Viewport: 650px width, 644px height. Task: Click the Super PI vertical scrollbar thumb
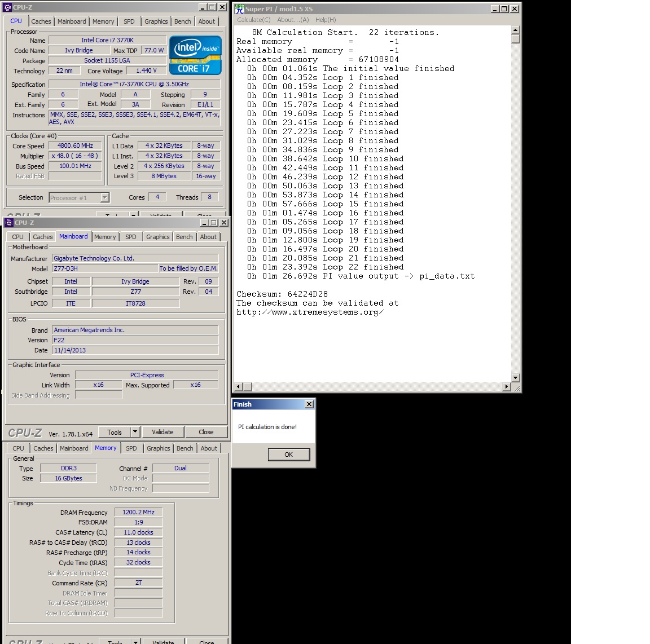(x=515, y=39)
